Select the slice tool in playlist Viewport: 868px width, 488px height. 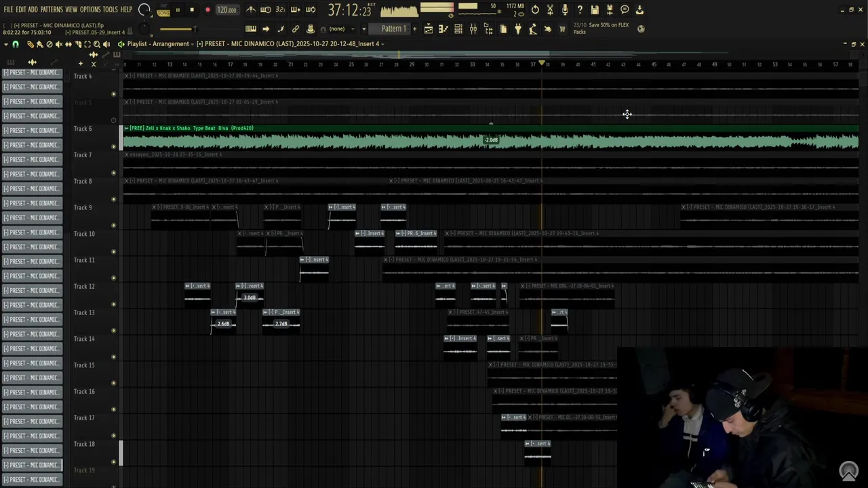tap(78, 44)
